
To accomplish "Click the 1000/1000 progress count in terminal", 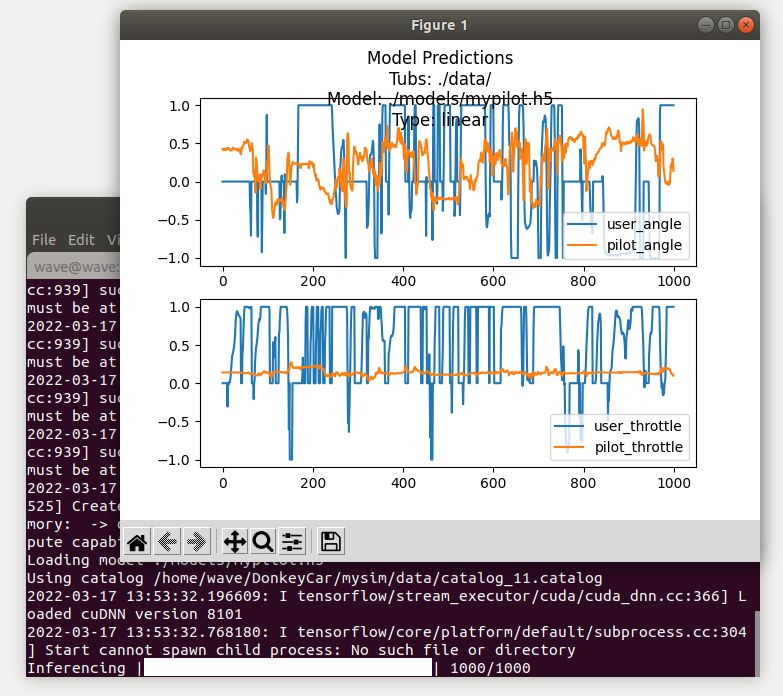I will tap(490, 668).
